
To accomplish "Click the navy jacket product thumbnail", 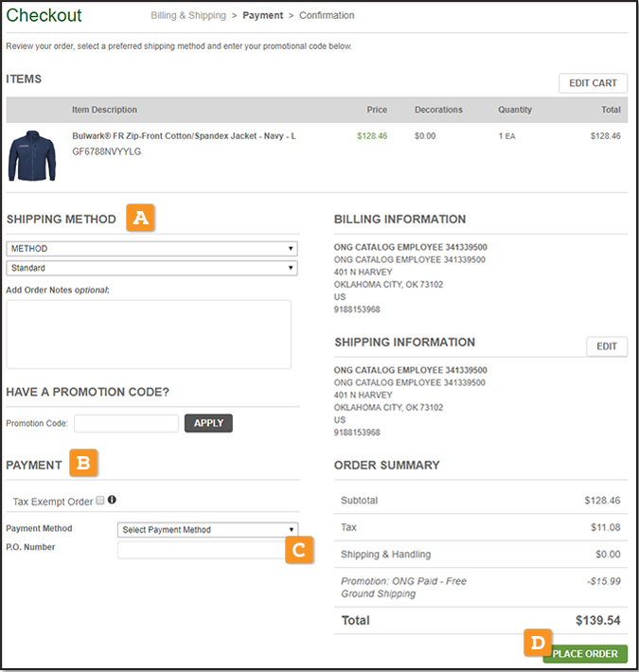I will click(x=32, y=155).
